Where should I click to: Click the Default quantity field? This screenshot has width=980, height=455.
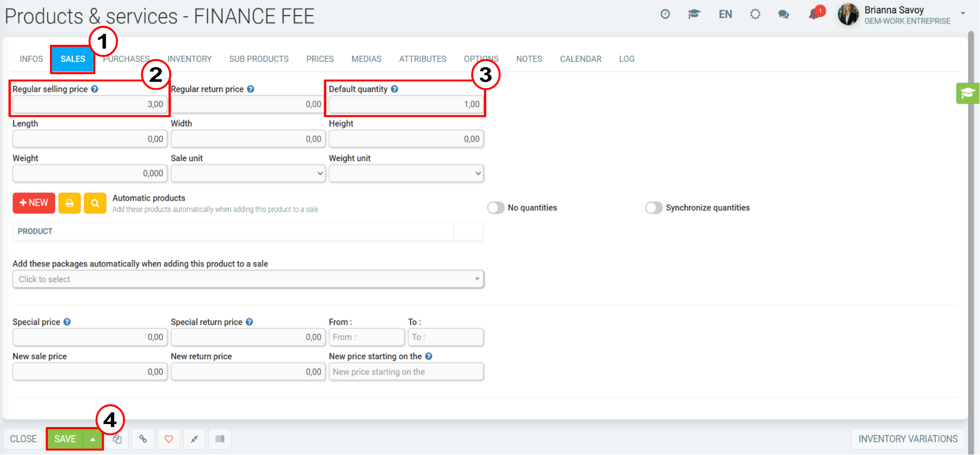click(406, 104)
